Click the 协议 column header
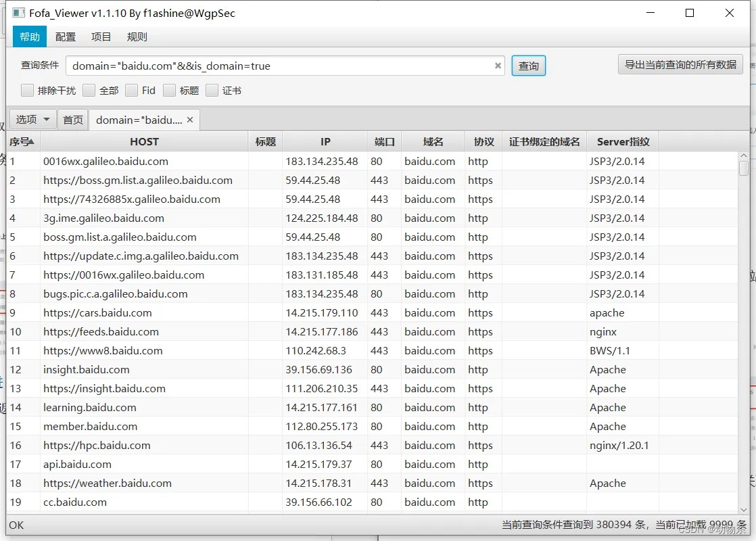 pos(483,141)
